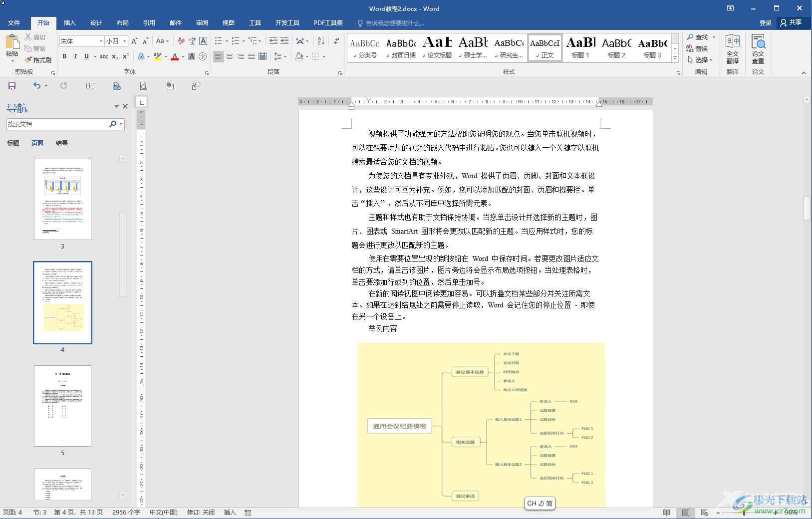
Task: Apply highlight color to text
Action: (158, 56)
